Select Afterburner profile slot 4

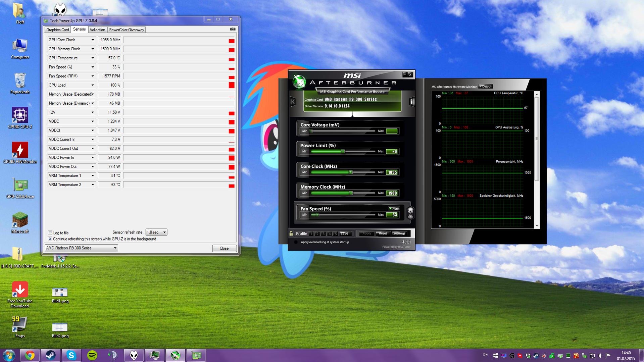click(x=330, y=234)
